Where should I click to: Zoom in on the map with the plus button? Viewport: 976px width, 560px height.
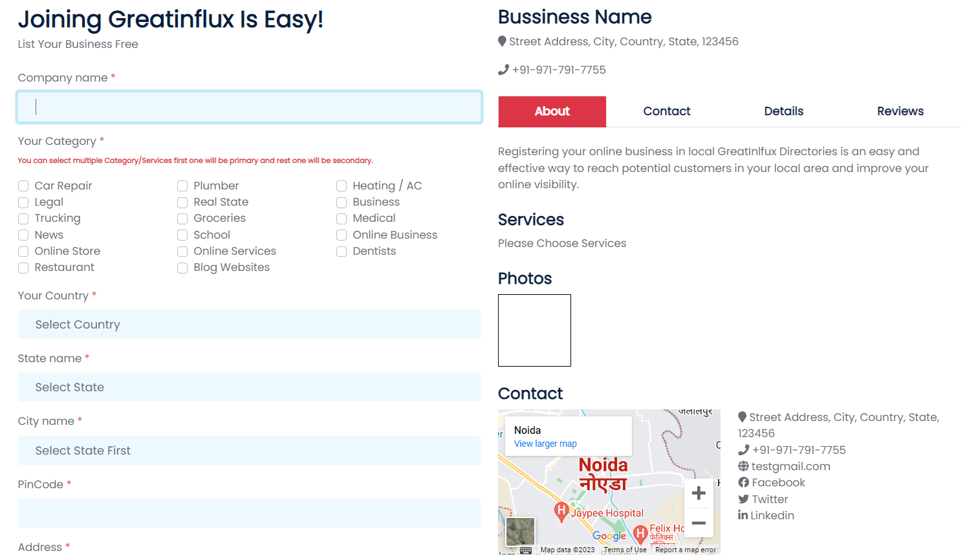tap(699, 493)
